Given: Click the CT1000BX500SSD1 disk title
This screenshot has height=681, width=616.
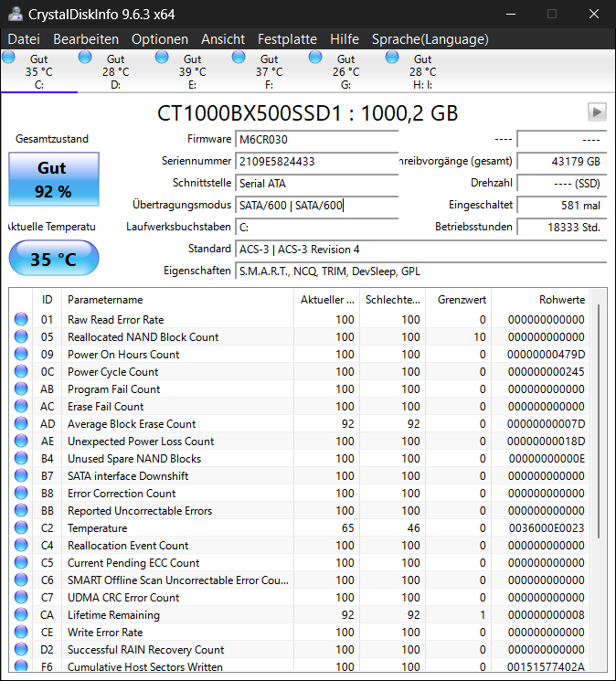Looking at the screenshot, I should tap(307, 113).
